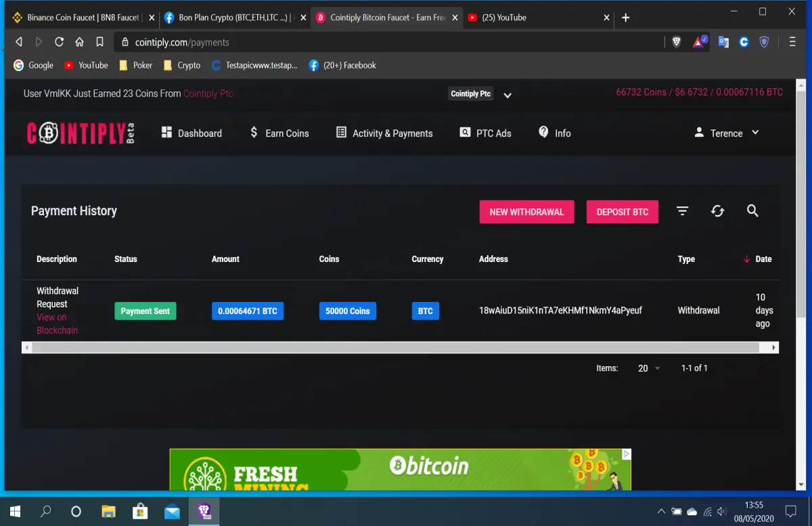Open Microsoft Store from taskbar
The height and width of the screenshot is (526, 812).
tap(140, 511)
